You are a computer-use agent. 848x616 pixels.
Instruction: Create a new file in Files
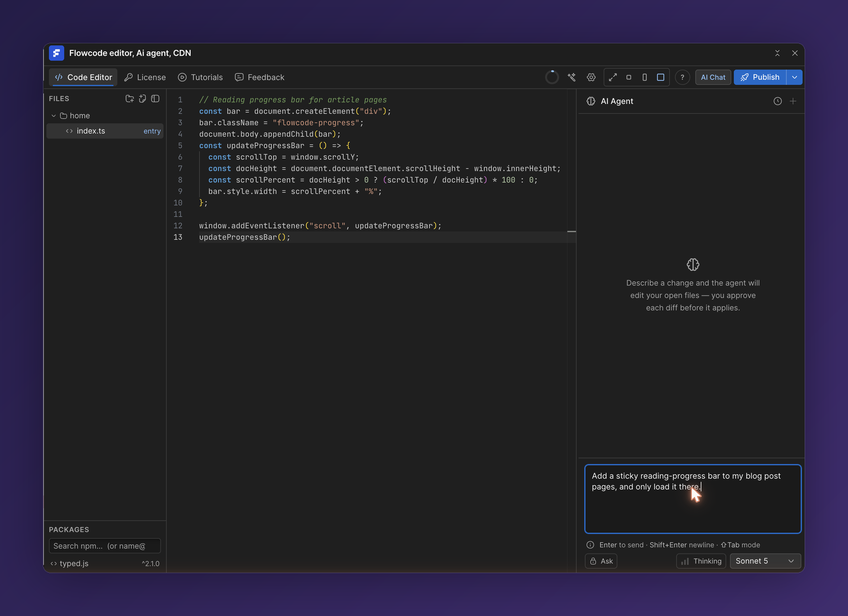[142, 99]
